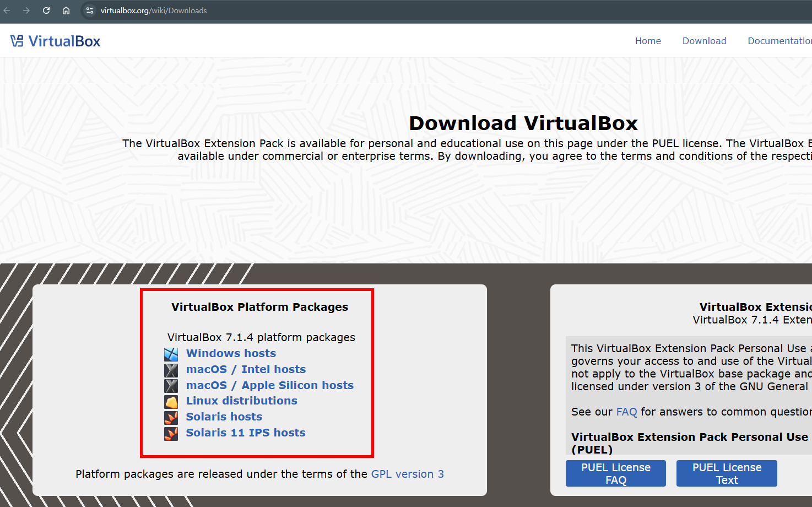This screenshot has height=507, width=812.
Task: Click the Solaris 11 IPS hosts icon
Action: [x=171, y=434]
